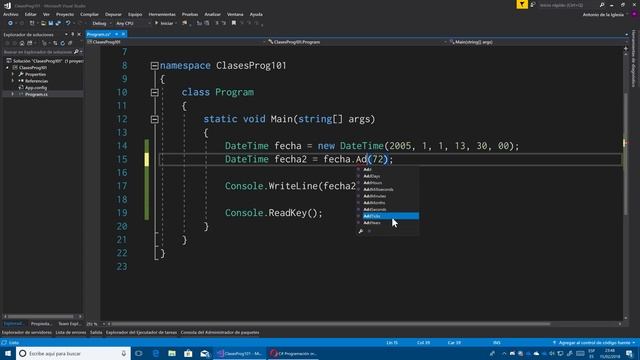Open the Depurar menu
This screenshot has height=360, width=640.
pyautogui.click(x=113, y=14)
